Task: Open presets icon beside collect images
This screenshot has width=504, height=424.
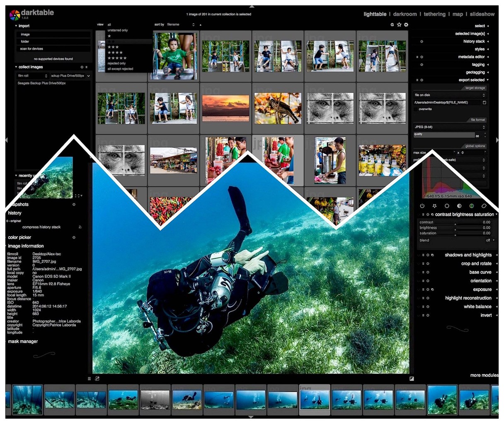Action: [87, 67]
